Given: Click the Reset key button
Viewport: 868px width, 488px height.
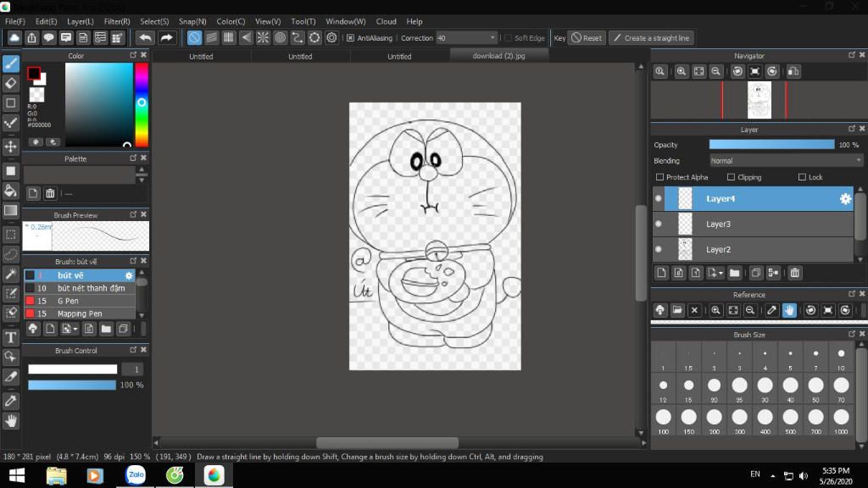Looking at the screenshot, I should (586, 38).
